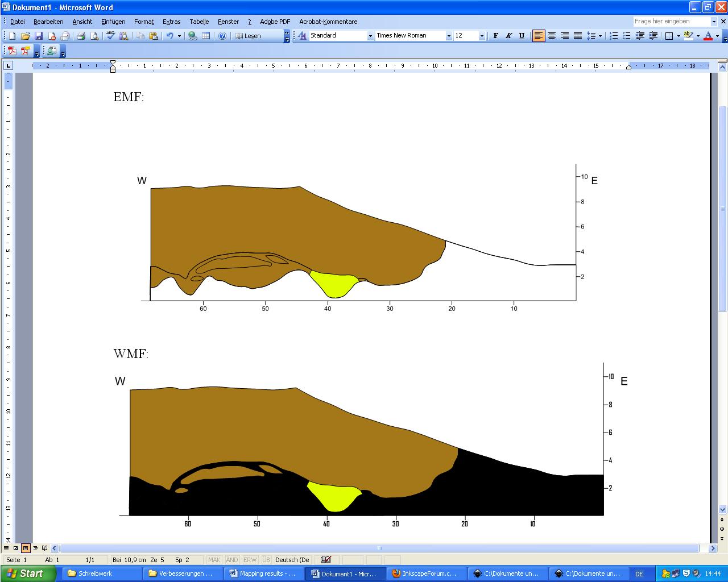Expand the Standard style dropdown
The width and height of the screenshot is (728, 582).
370,36
